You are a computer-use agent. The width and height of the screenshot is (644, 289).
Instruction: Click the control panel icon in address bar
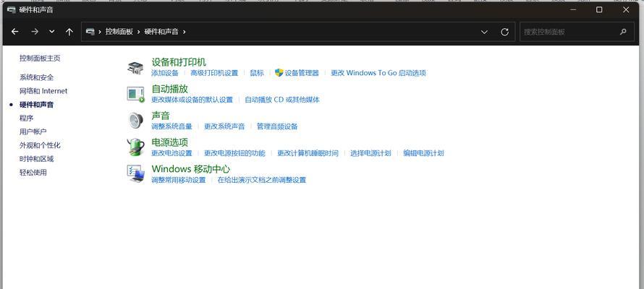click(x=90, y=32)
